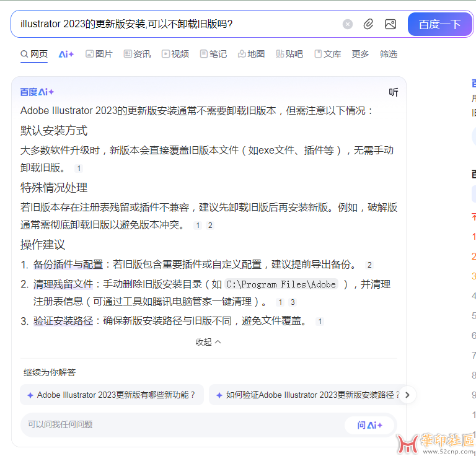476x456 pixels.
Task: Clear the search box text
Action: pyautogui.click(x=347, y=24)
